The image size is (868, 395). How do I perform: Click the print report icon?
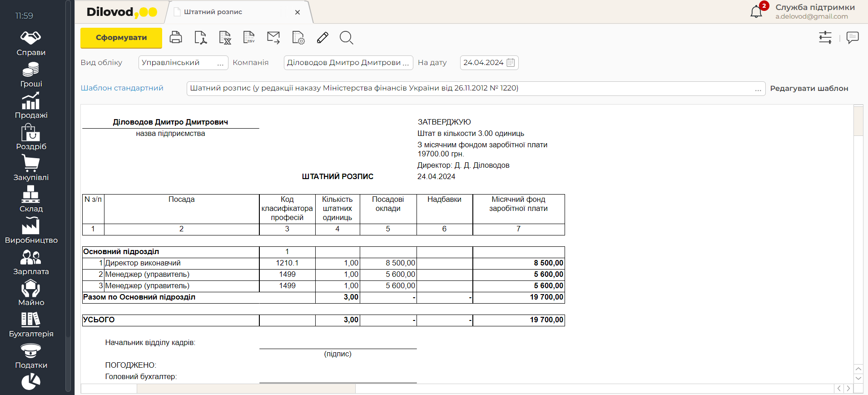tap(176, 37)
